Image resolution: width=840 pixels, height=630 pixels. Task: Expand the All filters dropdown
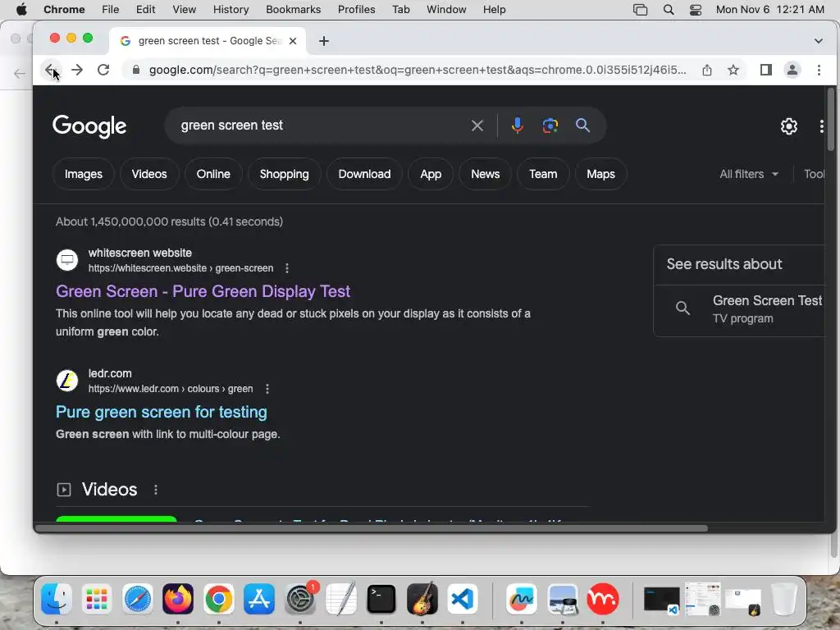click(749, 174)
